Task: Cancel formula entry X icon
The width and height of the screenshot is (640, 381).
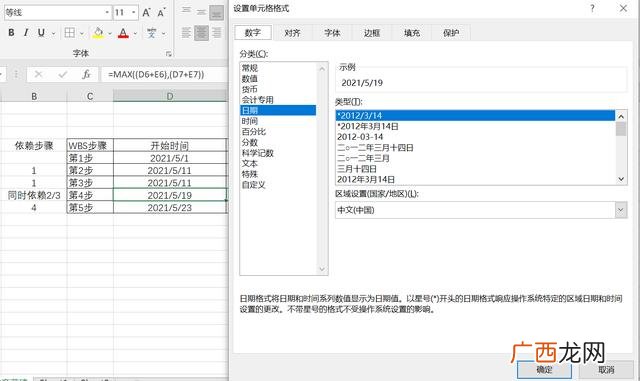Action: pyautogui.click(x=38, y=74)
